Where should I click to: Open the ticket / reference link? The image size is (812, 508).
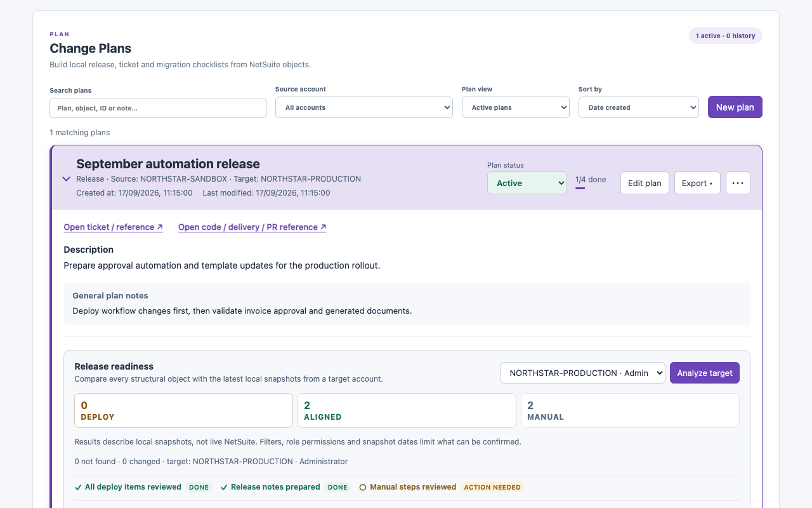[x=114, y=227]
